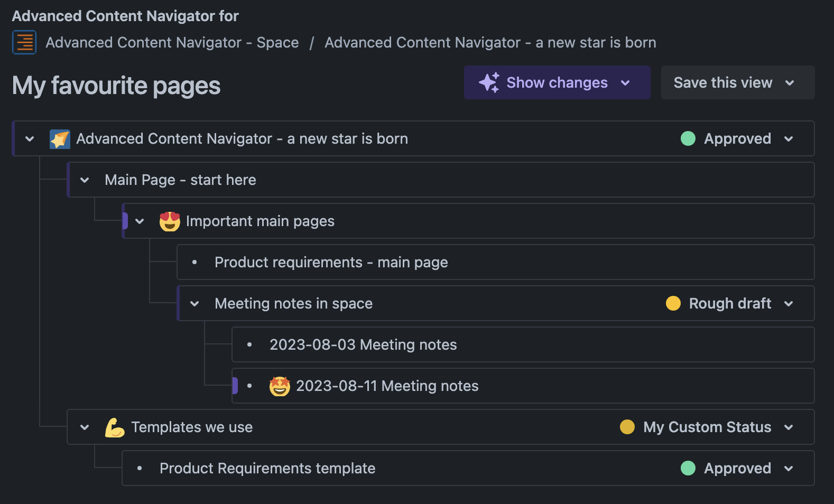
Task: Click the flexed bicep emoji on Templates
Action: pos(114,427)
